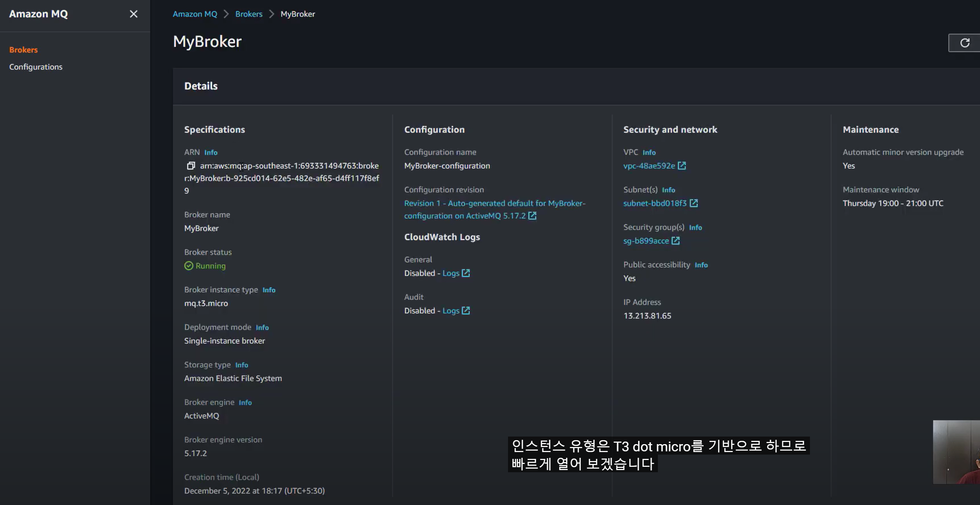Click Info next to ARN
The image size is (980, 505).
211,152
